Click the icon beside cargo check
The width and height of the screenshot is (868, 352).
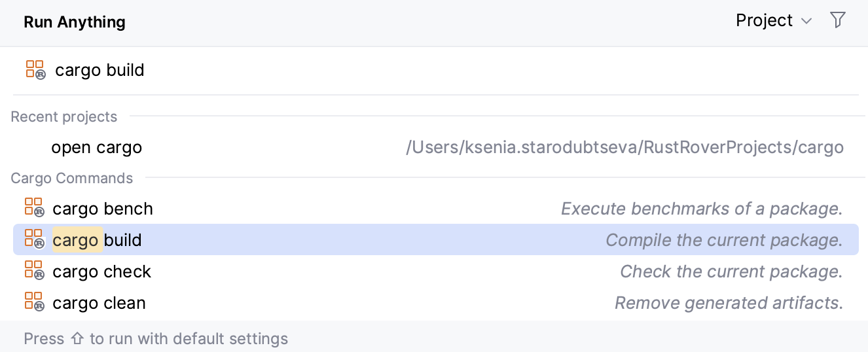click(x=34, y=271)
